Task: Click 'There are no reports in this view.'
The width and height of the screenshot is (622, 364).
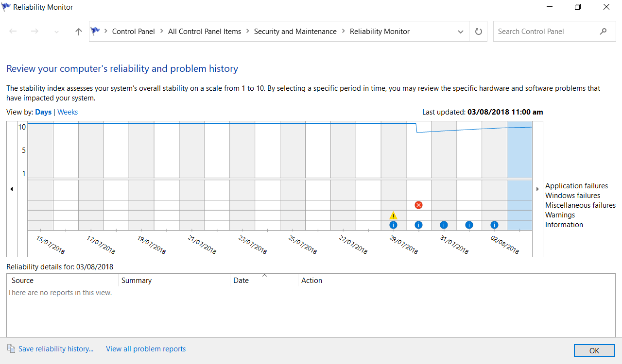Action: click(60, 293)
